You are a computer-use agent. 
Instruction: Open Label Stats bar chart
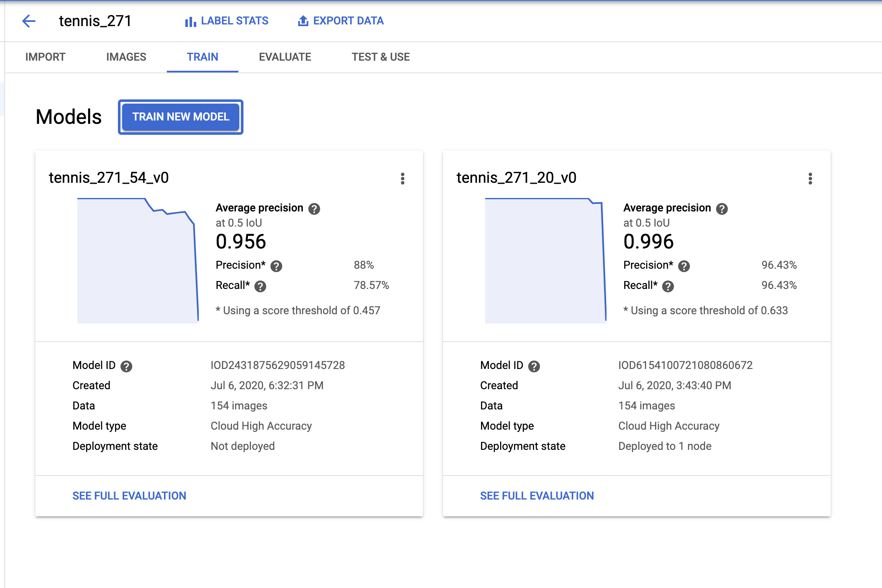click(x=227, y=21)
